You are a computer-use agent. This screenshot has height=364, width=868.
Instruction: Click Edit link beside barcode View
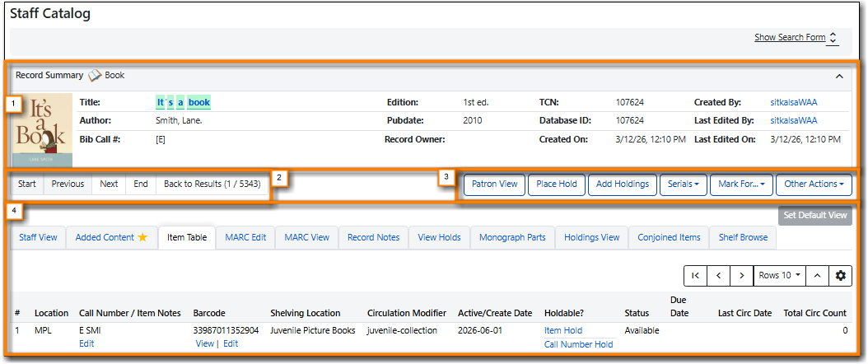[231, 343]
